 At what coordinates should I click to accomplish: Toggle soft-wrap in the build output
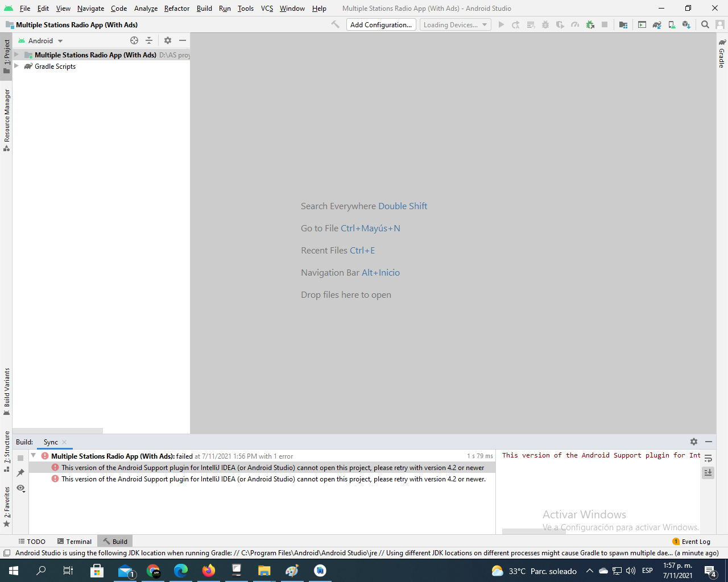click(708, 458)
